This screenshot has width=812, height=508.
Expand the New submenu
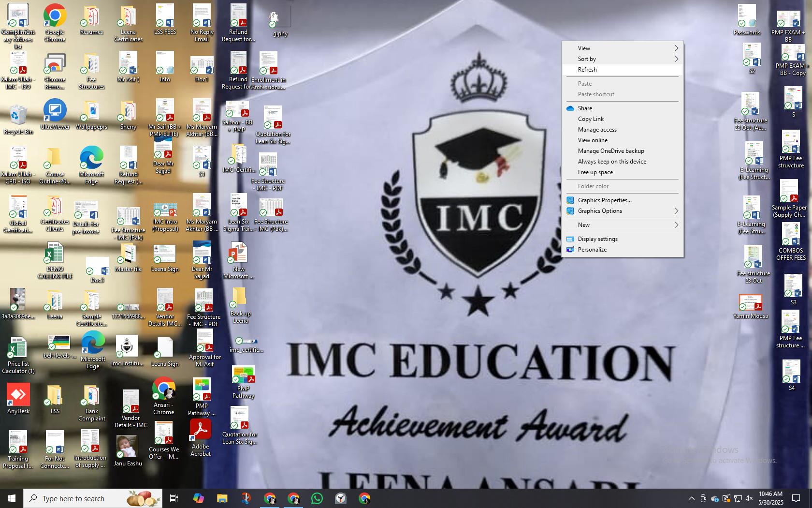point(623,225)
